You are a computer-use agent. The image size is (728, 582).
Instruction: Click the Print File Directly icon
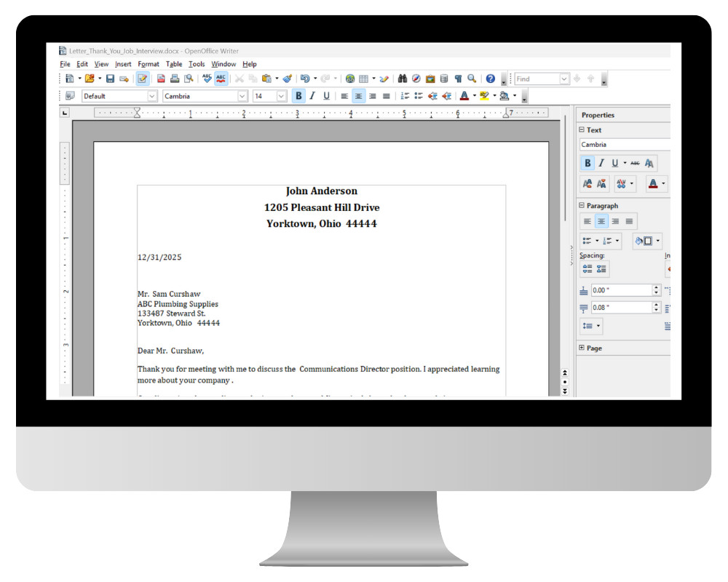click(173, 79)
